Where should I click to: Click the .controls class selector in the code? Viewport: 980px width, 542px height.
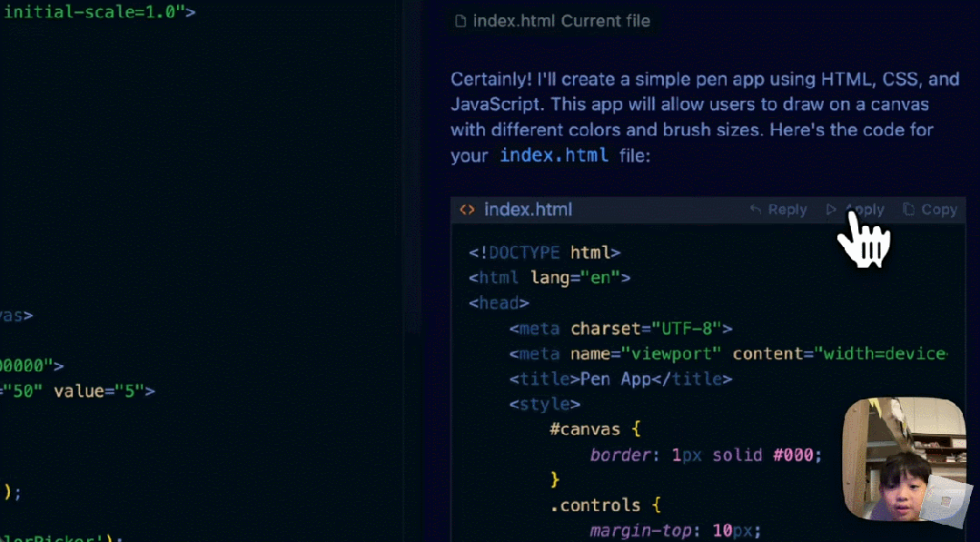(x=597, y=505)
